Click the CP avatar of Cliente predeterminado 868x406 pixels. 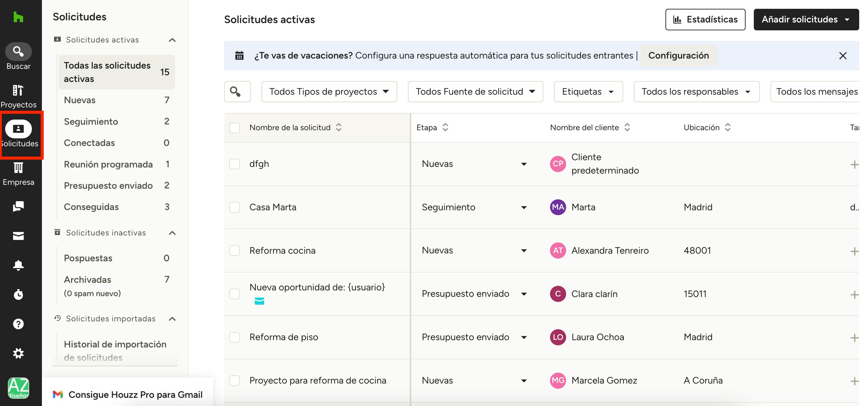[558, 164]
